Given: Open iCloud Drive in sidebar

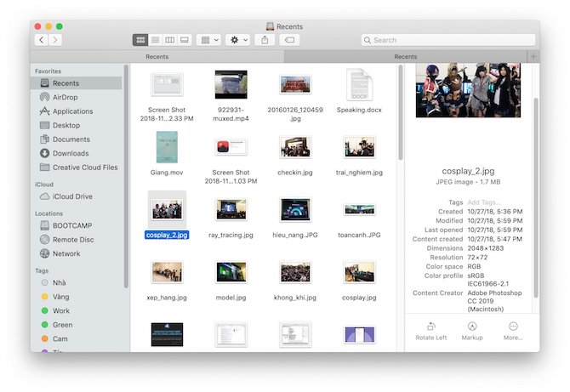Looking at the screenshot, I should [x=71, y=196].
